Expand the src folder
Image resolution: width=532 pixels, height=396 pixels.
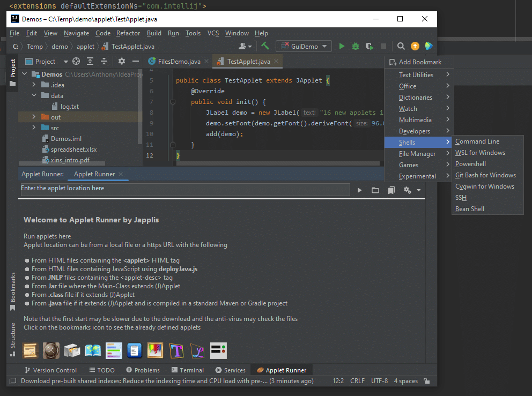pyautogui.click(x=34, y=128)
